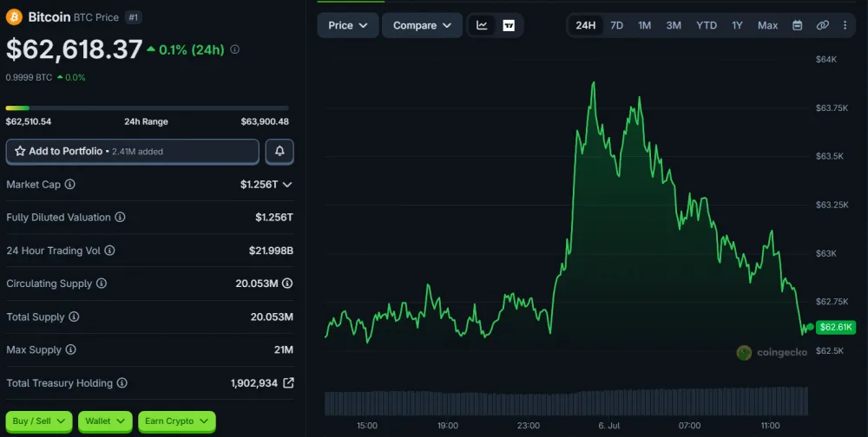
Task: Click the 21M max supply value
Action: point(284,349)
